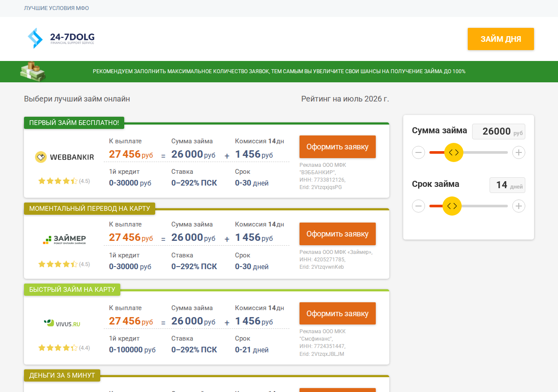
Task: Click the Vivus.ru star rating (4.4)
Action: tap(64, 348)
